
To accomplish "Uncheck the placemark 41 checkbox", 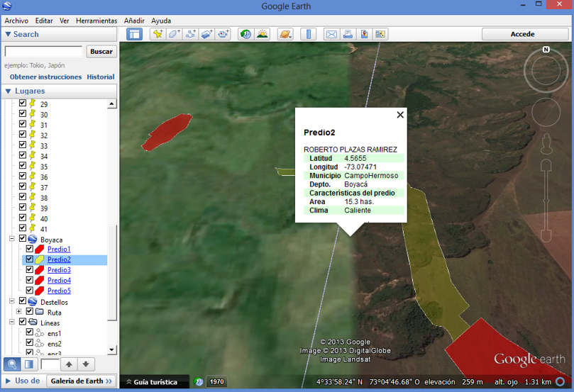I will (22, 228).
